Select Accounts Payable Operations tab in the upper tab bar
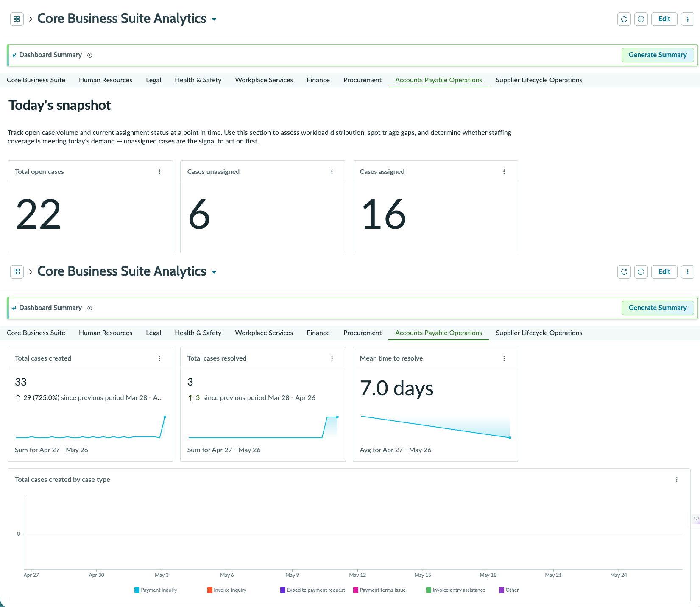 [439, 80]
